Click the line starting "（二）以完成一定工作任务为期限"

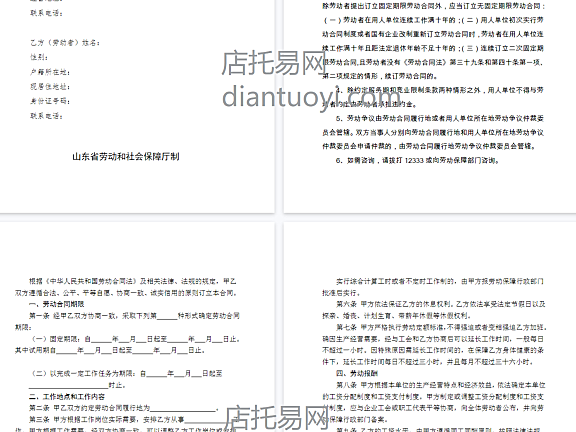(x=127, y=374)
